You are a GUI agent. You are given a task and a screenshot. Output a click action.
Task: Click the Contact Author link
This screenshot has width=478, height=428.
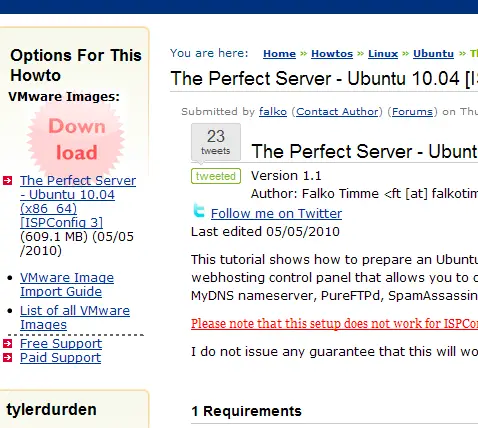[x=337, y=112]
